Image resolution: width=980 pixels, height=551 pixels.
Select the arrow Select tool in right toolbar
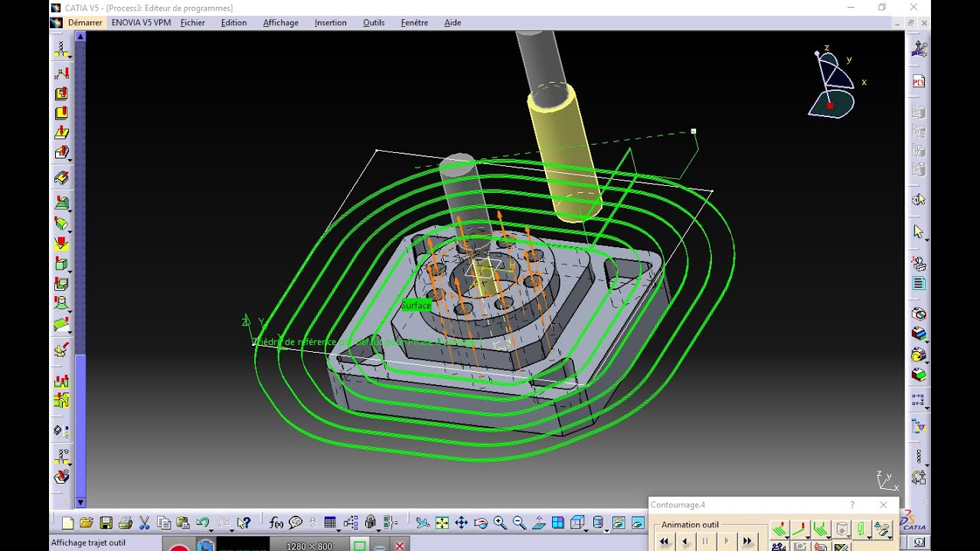click(x=919, y=231)
